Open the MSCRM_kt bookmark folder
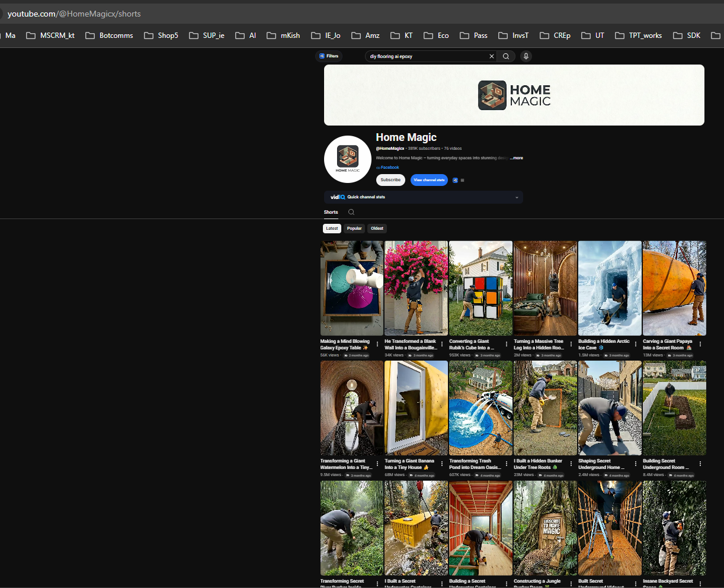The width and height of the screenshot is (724, 588). (50, 36)
